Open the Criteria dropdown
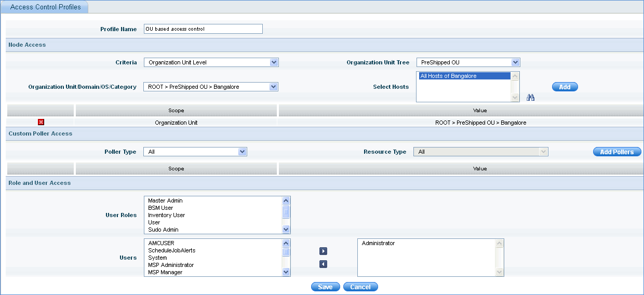Image resolution: width=644 pixels, height=295 pixels. 211,62
